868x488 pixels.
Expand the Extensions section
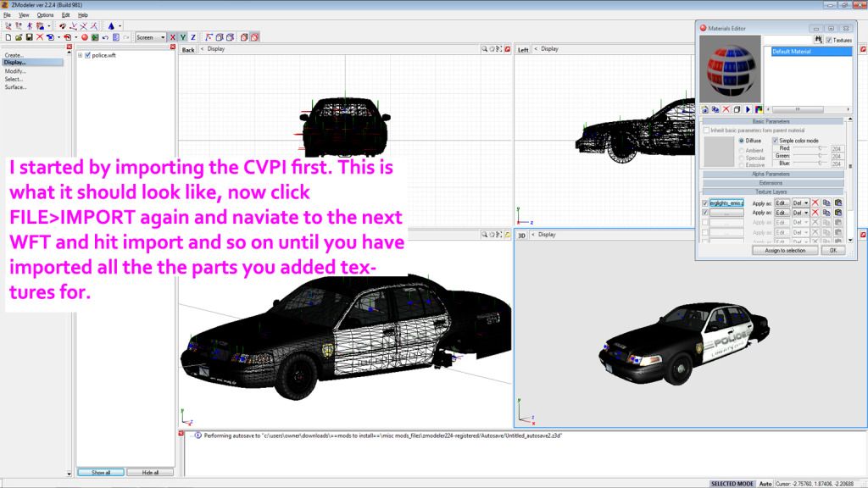[x=772, y=183]
